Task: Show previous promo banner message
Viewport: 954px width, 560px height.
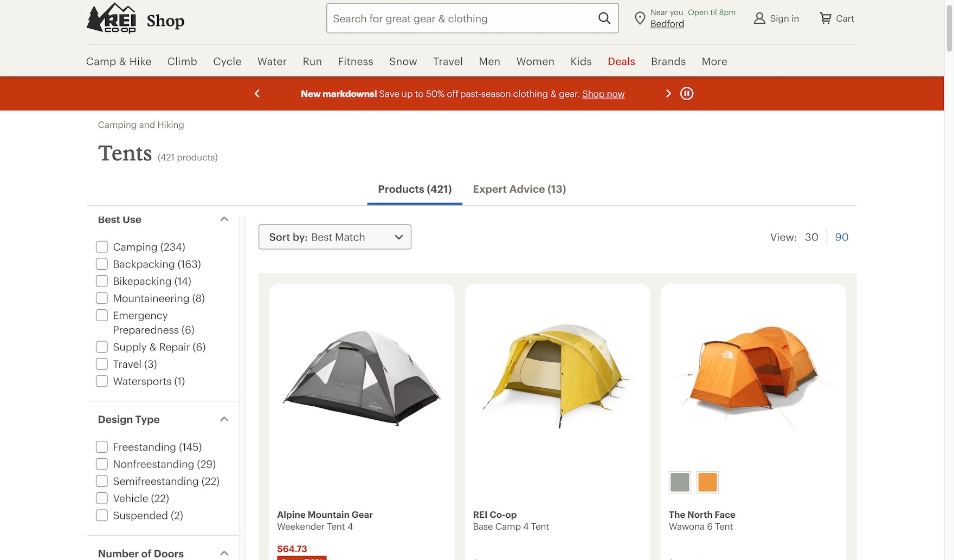Action: 257,94
